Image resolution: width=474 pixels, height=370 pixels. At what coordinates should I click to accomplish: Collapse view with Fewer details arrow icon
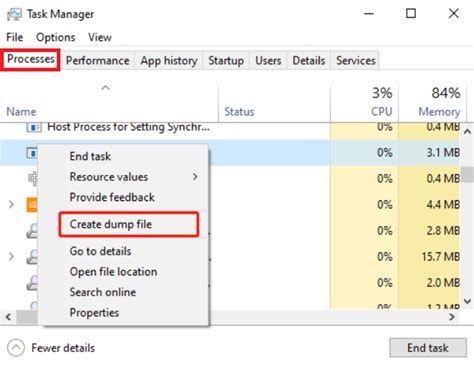click(x=16, y=348)
